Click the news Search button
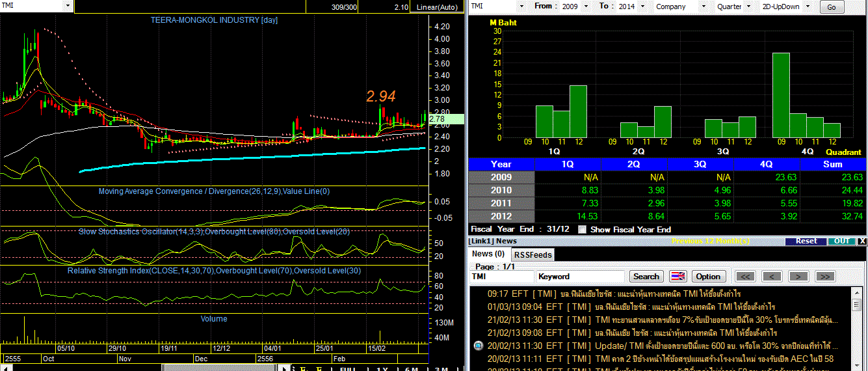 [x=646, y=277]
